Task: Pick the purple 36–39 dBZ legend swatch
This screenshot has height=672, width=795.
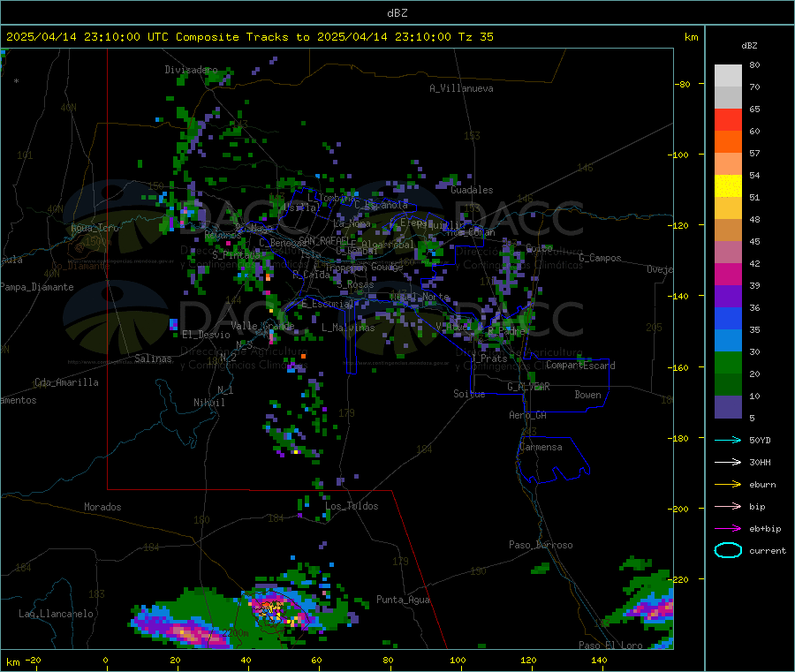Action: click(x=728, y=297)
